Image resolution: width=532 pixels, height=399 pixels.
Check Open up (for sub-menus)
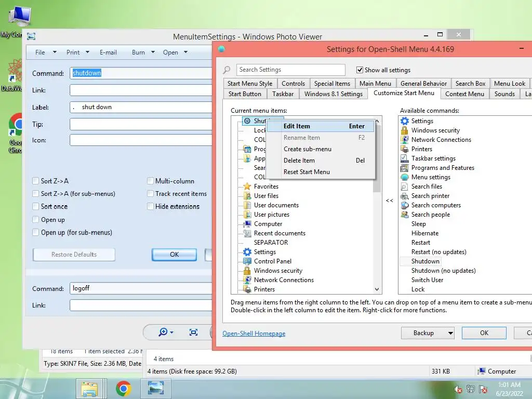(x=35, y=232)
